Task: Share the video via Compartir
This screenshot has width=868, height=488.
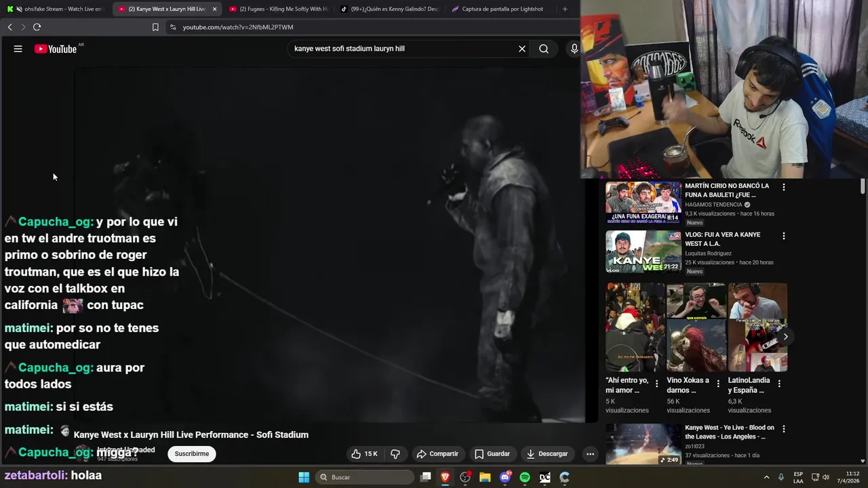Action: [437, 453]
